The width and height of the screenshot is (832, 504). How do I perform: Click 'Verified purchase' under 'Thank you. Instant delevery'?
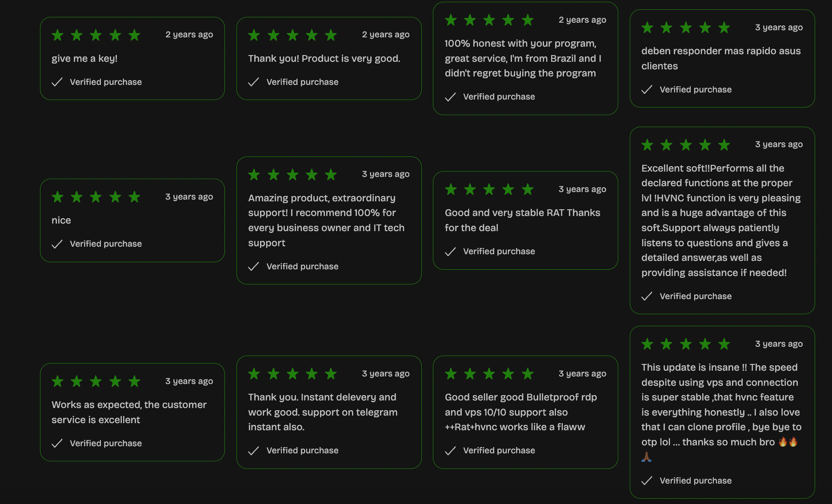click(x=302, y=451)
